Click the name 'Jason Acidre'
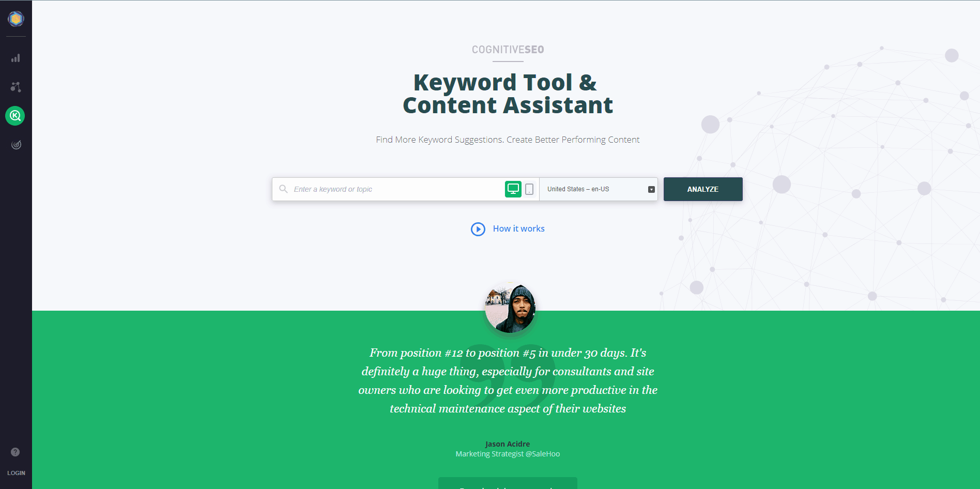980x489 pixels. [508, 444]
